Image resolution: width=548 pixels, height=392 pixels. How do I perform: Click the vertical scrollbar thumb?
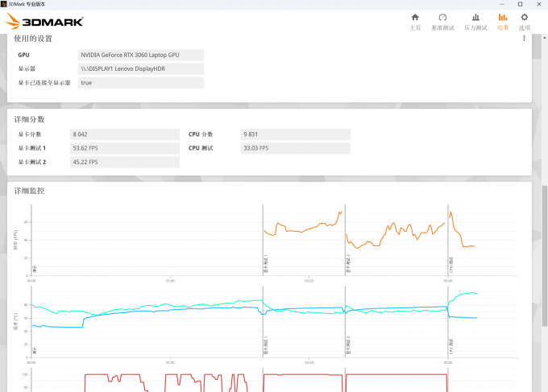pyautogui.click(x=543, y=254)
